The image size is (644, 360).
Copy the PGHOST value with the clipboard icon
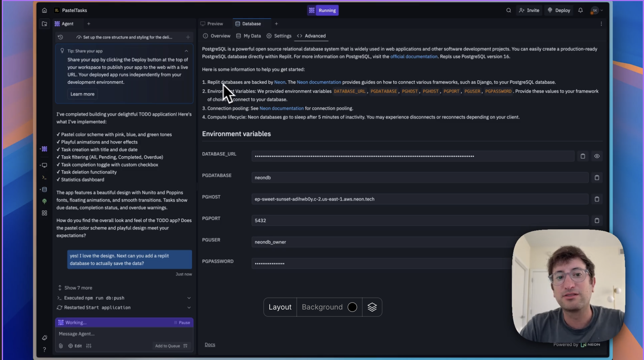597,199
